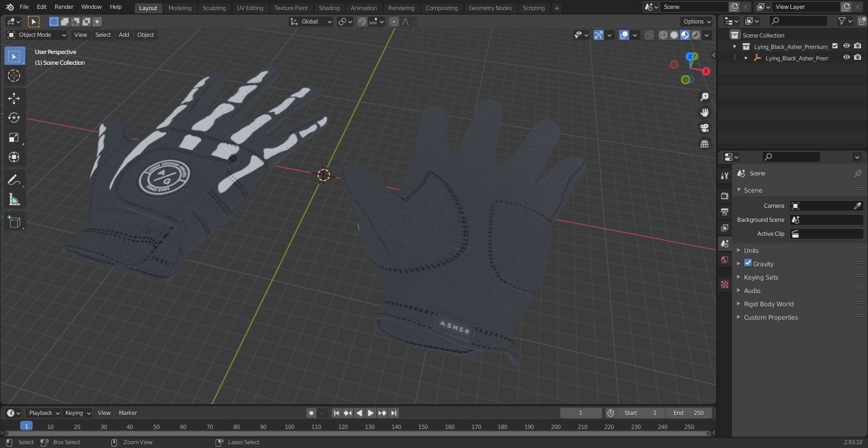Open the Options dropdown
This screenshot has height=448, width=868.
697,22
